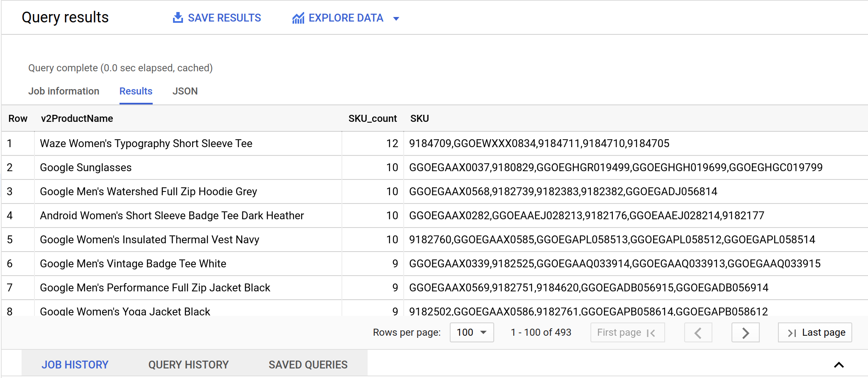This screenshot has height=378, width=868.
Task: Click SAVE RESULTS button text
Action: (224, 18)
